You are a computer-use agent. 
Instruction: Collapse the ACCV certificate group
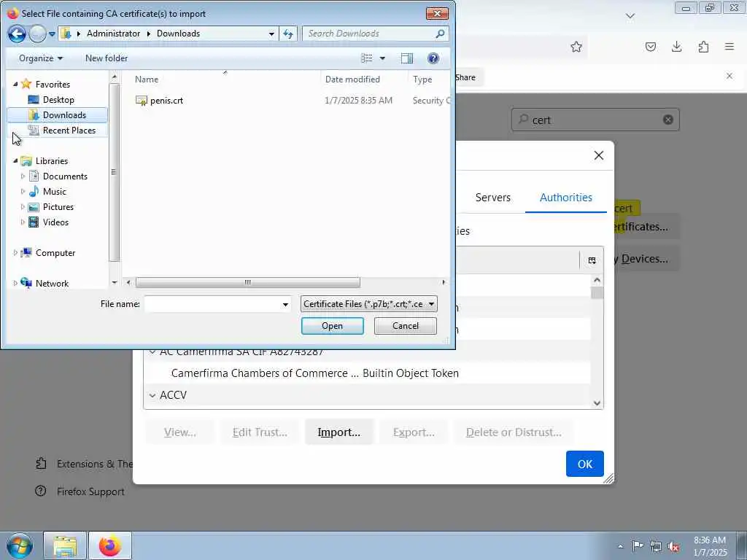pos(152,395)
